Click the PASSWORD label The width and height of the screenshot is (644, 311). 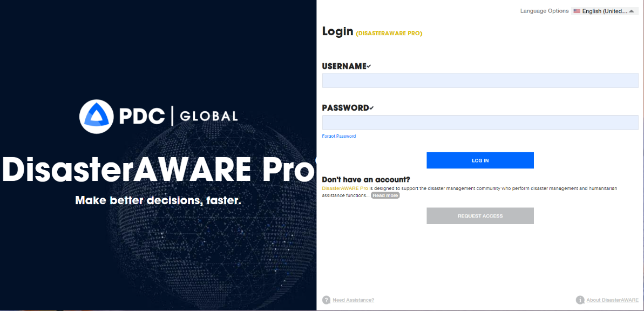tap(345, 108)
